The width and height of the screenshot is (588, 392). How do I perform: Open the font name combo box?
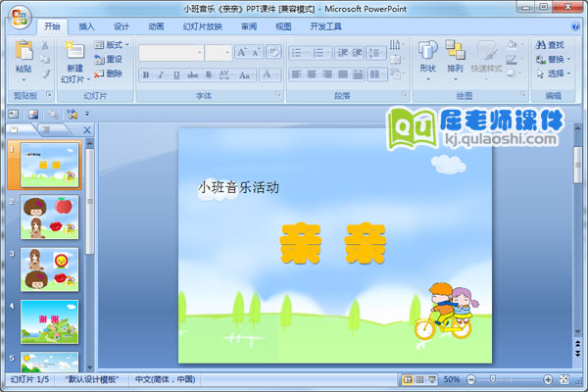171,53
